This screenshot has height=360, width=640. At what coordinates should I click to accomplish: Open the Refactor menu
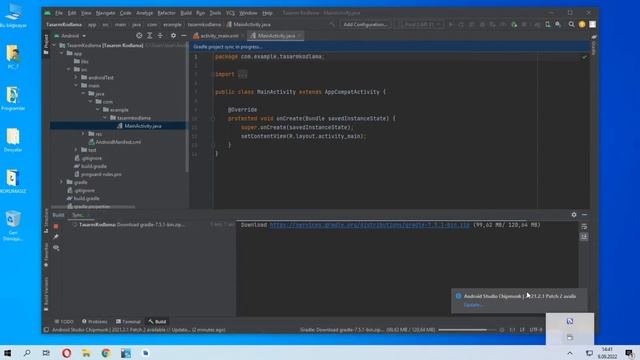tap(166, 13)
